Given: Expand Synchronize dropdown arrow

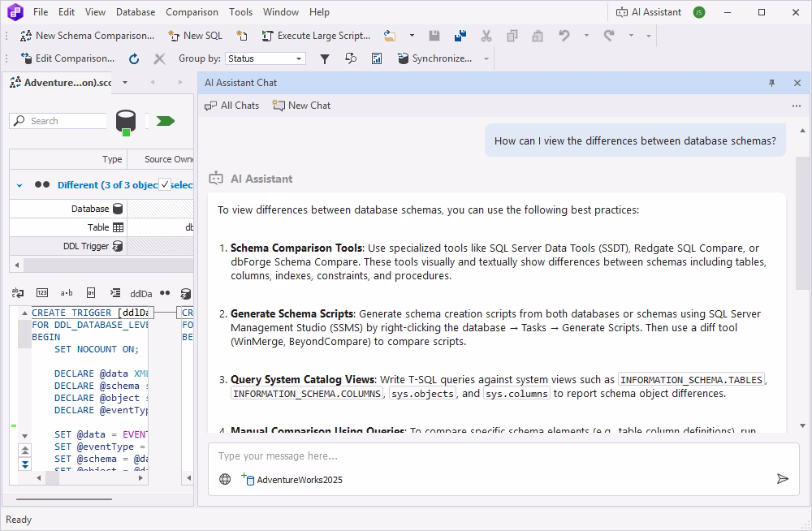Looking at the screenshot, I should [x=486, y=58].
